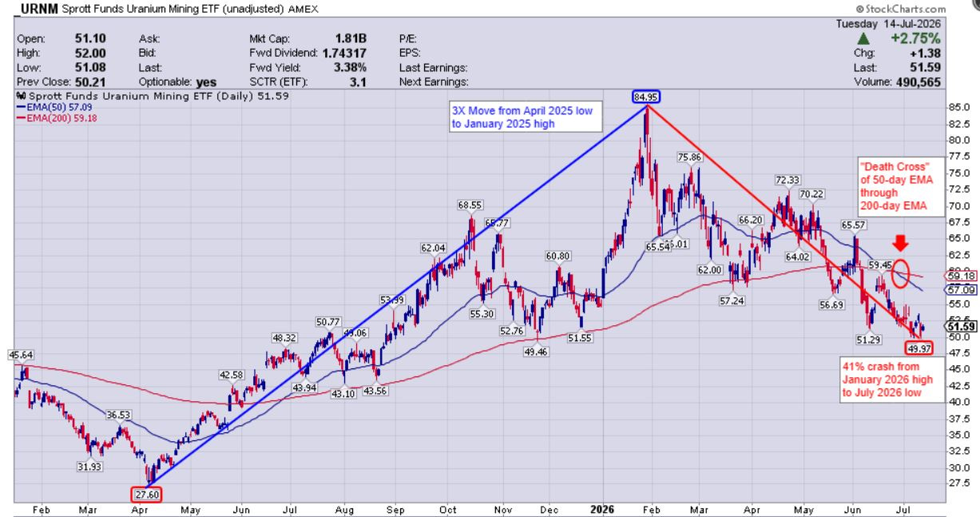Click the 31.93 price label
Image resolution: width=980 pixels, height=517 pixels.
click(x=88, y=467)
